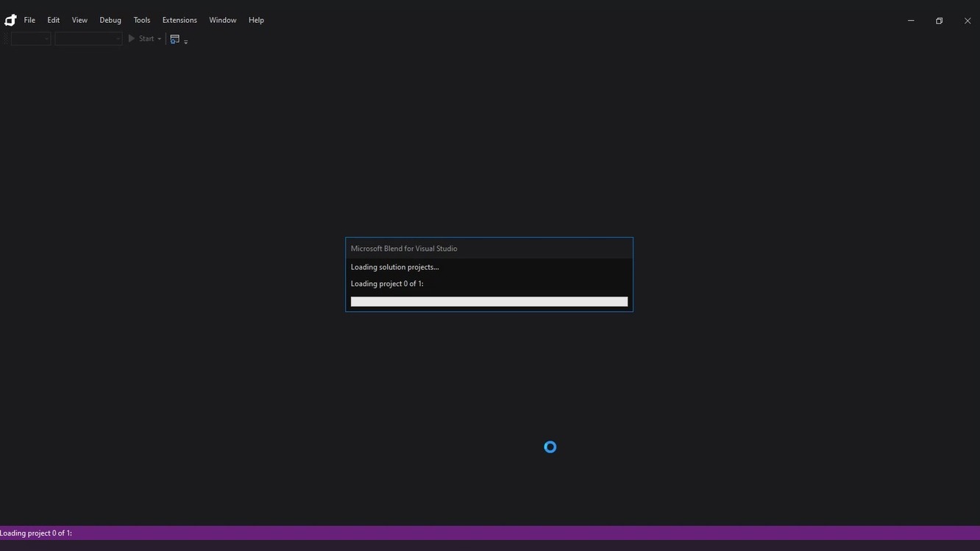This screenshot has width=980, height=551.
Task: Open the Debug menu
Action: point(110,20)
